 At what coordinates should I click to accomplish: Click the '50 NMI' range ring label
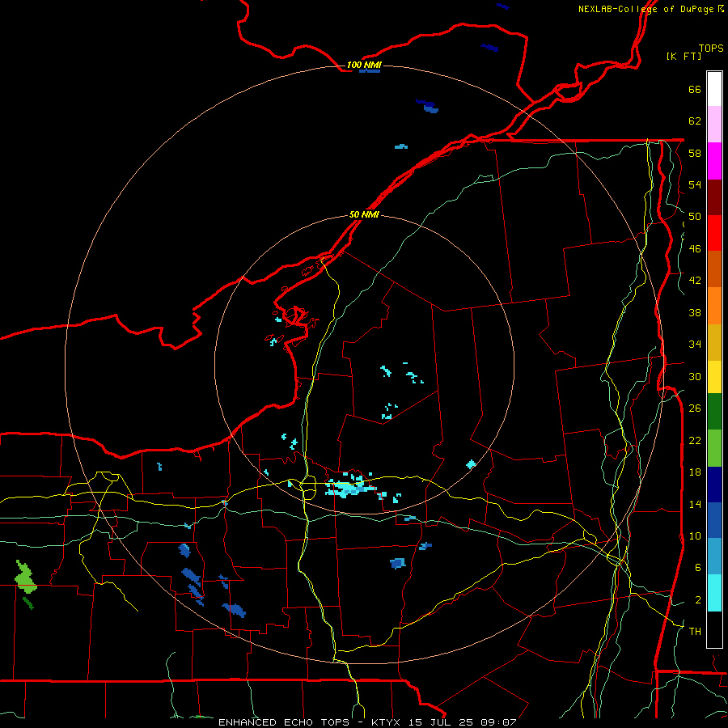point(364,215)
